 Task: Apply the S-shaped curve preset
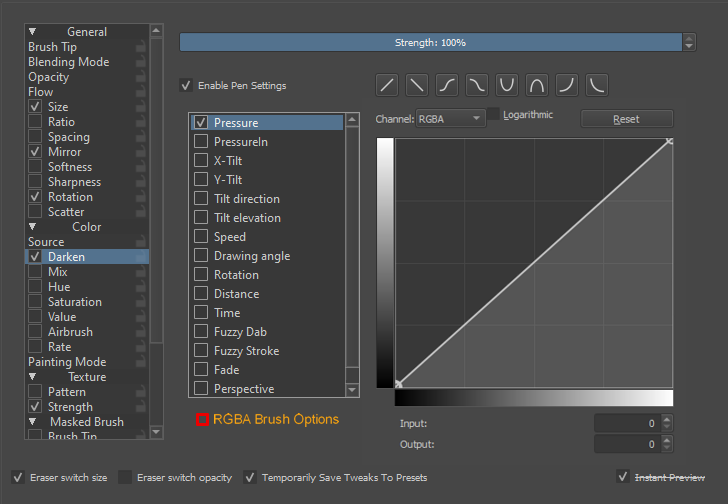pos(447,84)
